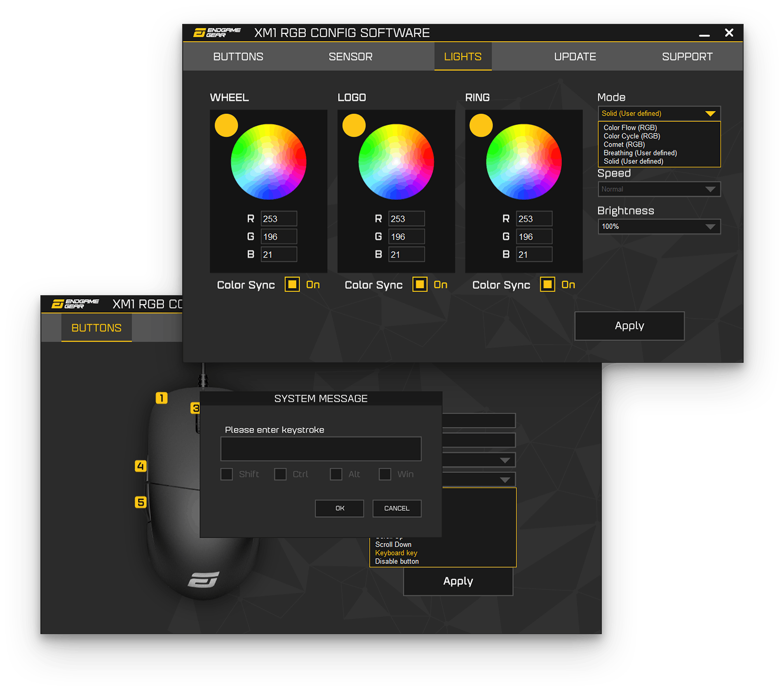Click the Endgame Gear logo in Lights window
The width and height of the screenshot is (784, 691).
(217, 33)
